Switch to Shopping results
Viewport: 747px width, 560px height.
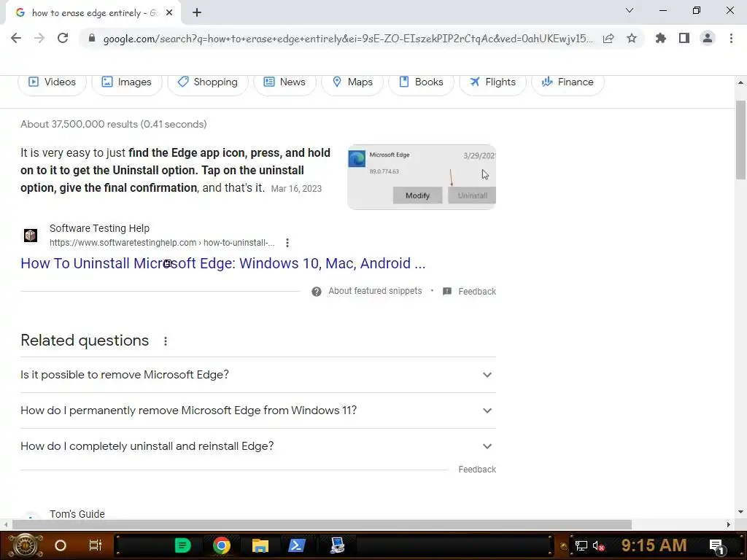(x=208, y=82)
